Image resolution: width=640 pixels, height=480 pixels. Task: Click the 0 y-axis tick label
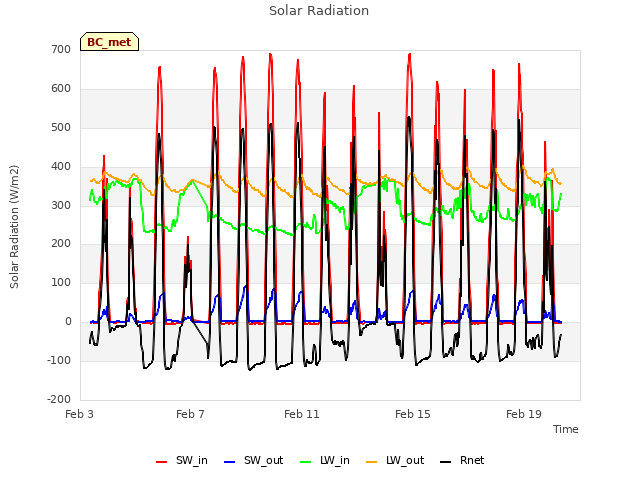click(x=68, y=322)
